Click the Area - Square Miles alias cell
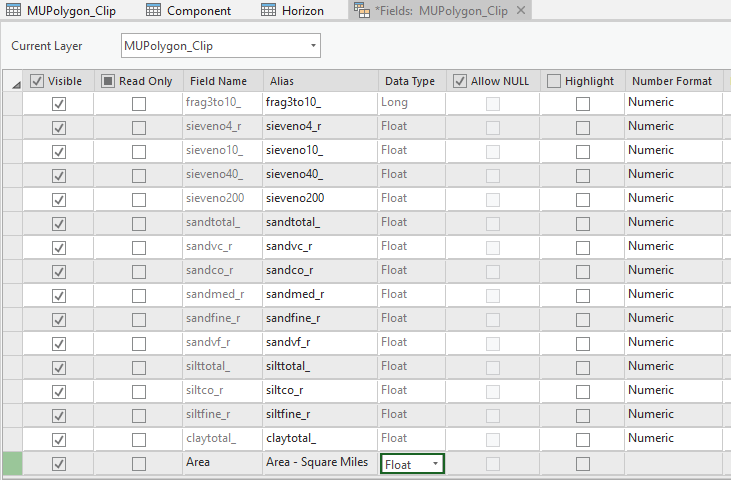Image resolution: width=731 pixels, height=480 pixels. 317,463
